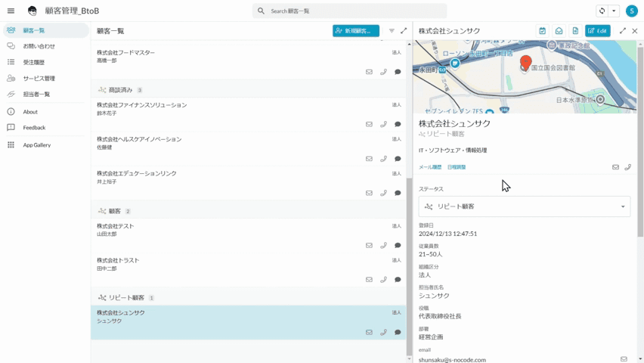Open Feedback in the sidebar

45,128
